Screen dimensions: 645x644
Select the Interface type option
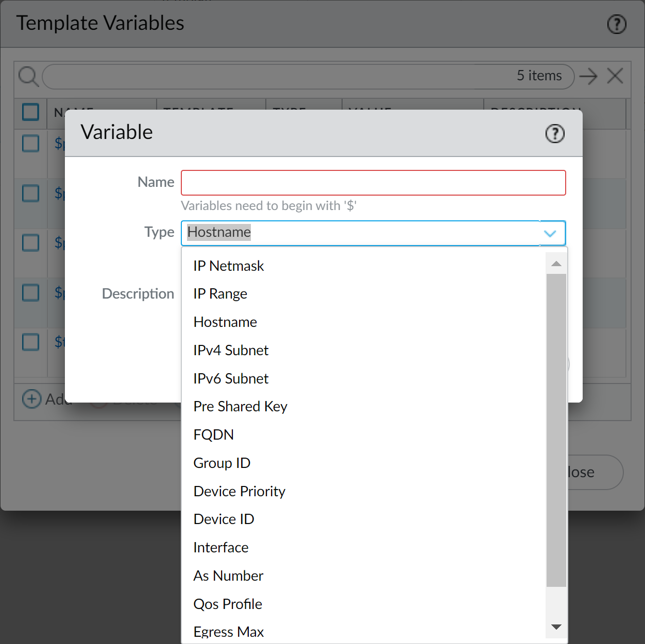(220, 548)
